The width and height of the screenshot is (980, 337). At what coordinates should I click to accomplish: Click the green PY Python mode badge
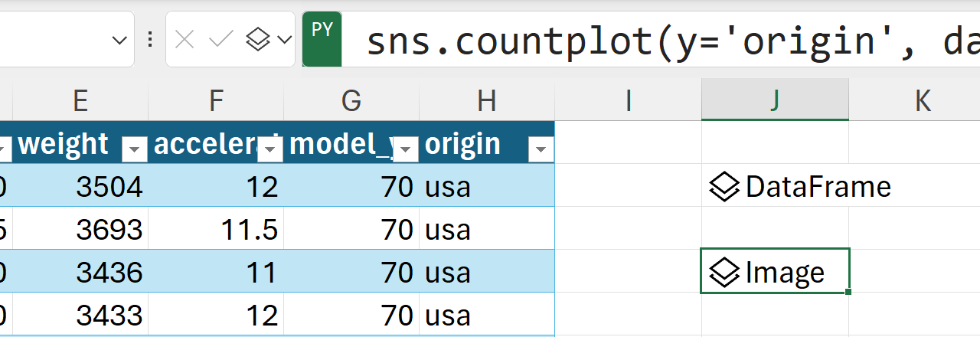322,38
